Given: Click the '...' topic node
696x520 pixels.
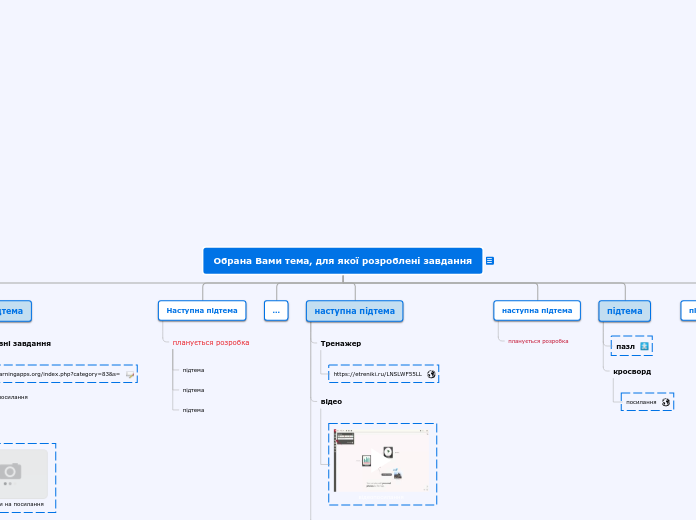Looking at the screenshot, I should point(276,310).
